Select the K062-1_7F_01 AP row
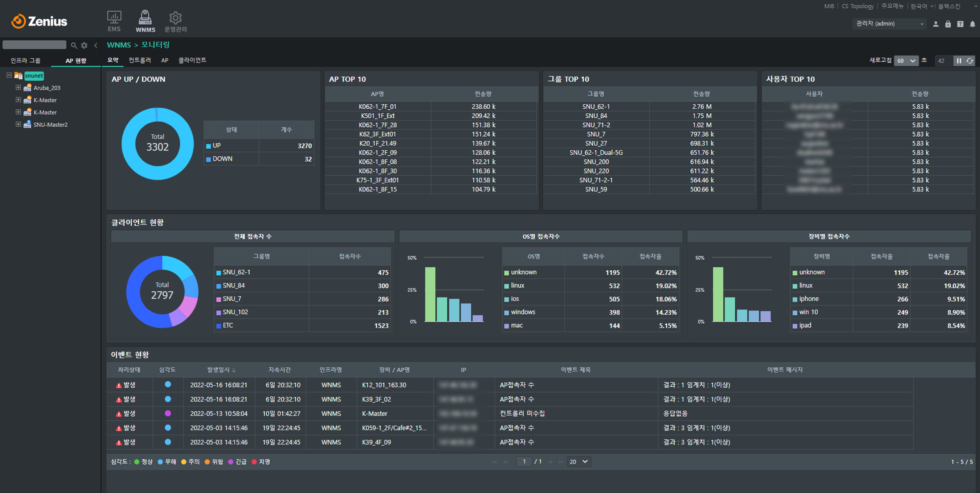Viewport: 980px width, 493px height. pos(431,107)
